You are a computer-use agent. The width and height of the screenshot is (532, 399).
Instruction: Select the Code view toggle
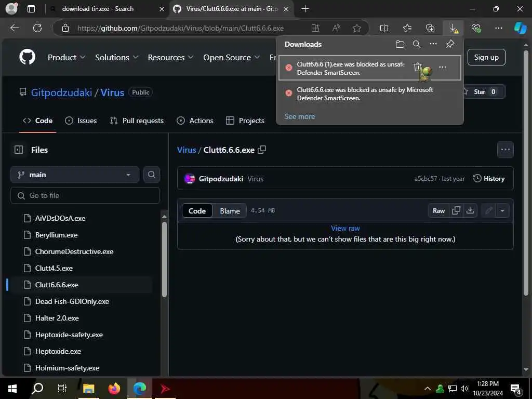pos(197,211)
